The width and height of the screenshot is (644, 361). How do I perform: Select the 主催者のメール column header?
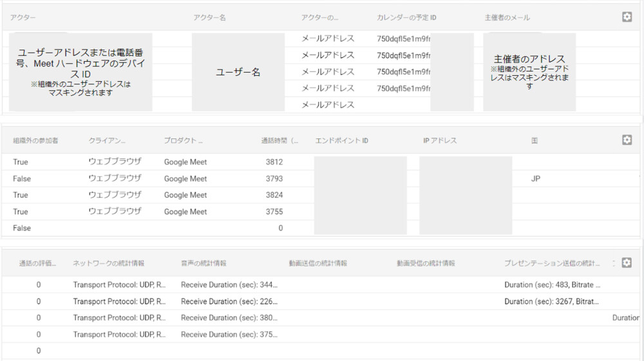click(x=507, y=18)
